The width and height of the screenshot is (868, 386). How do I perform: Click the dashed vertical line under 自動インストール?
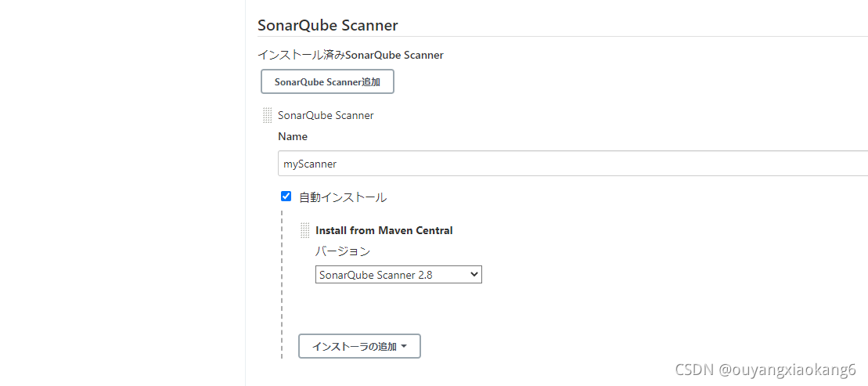pos(282,284)
